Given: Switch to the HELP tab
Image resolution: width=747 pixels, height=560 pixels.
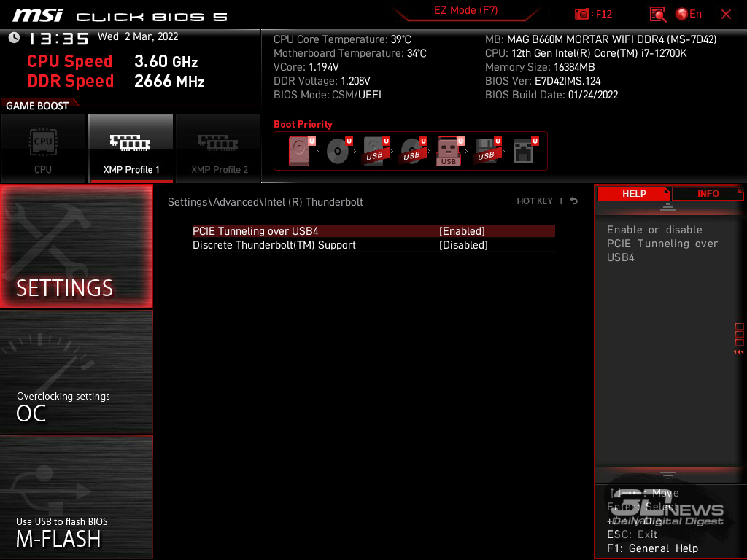Looking at the screenshot, I should [x=634, y=193].
